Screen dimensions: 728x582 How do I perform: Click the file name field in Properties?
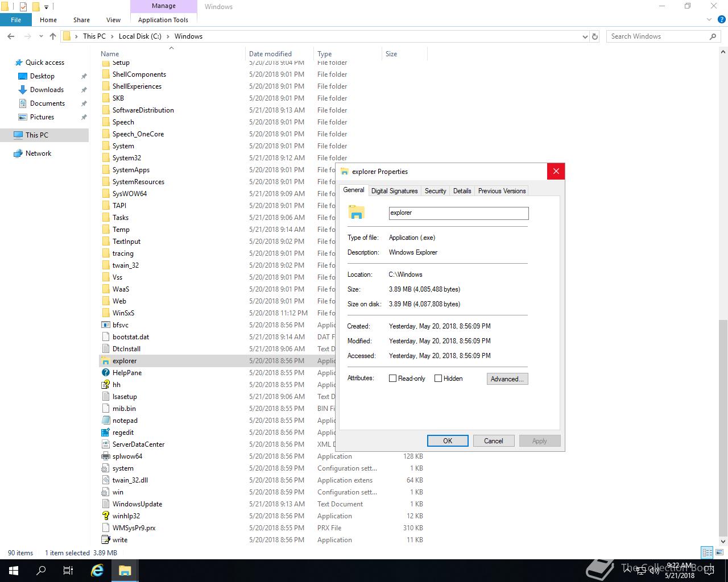(459, 213)
